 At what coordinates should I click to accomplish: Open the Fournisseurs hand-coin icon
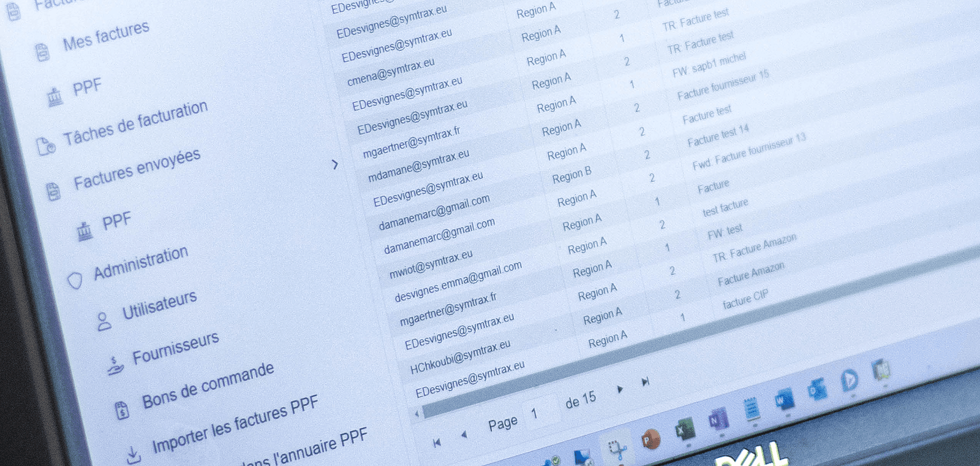click(x=115, y=365)
